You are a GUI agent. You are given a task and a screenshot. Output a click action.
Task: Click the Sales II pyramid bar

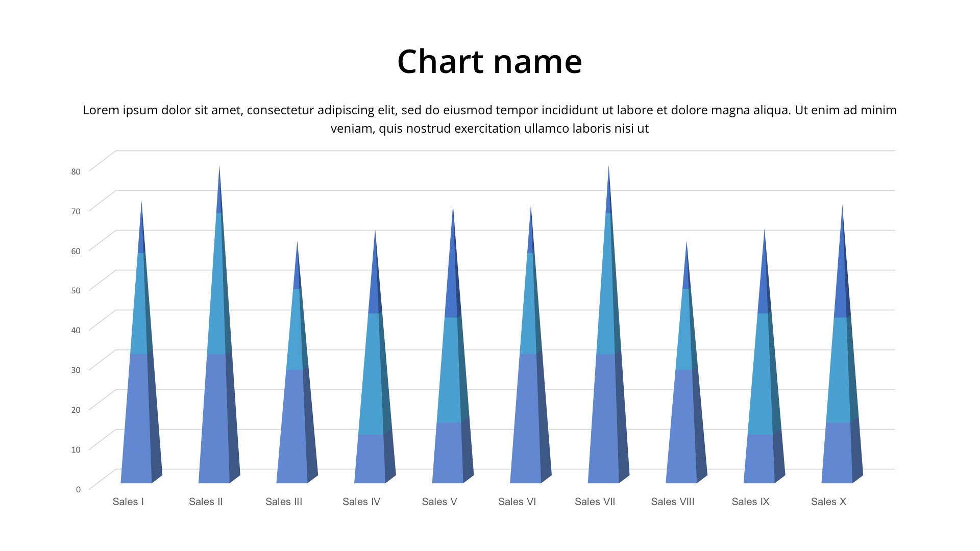pyautogui.click(x=216, y=408)
